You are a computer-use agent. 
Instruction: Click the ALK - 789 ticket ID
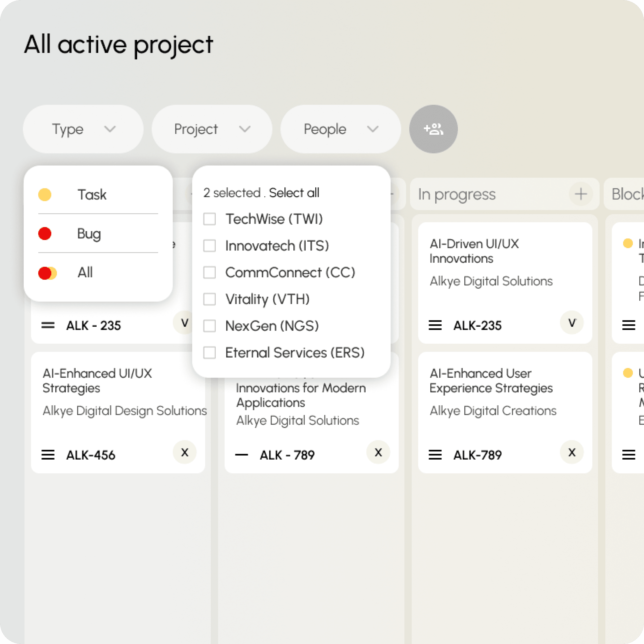[x=287, y=455]
